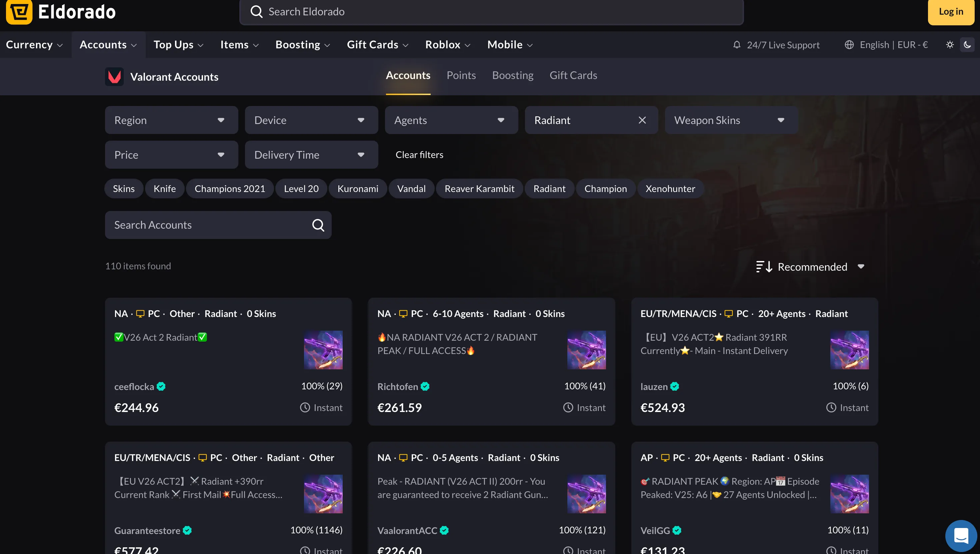Remove the Radiant filter with the X

click(642, 120)
